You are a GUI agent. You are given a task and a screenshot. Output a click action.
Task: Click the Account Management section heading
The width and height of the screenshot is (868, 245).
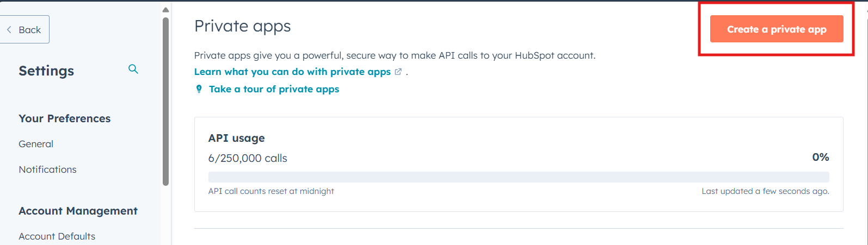click(78, 211)
